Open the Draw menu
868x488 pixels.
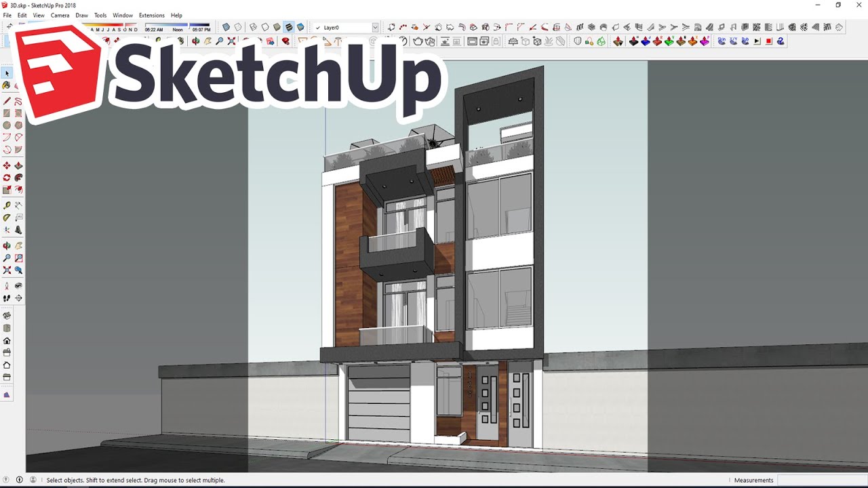[x=81, y=15]
